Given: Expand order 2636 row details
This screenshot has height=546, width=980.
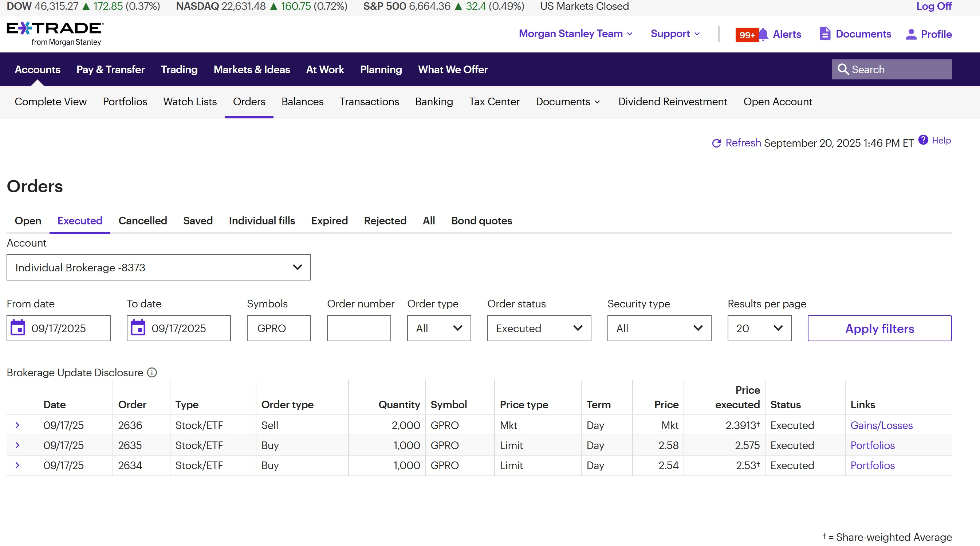Looking at the screenshot, I should click(x=17, y=425).
